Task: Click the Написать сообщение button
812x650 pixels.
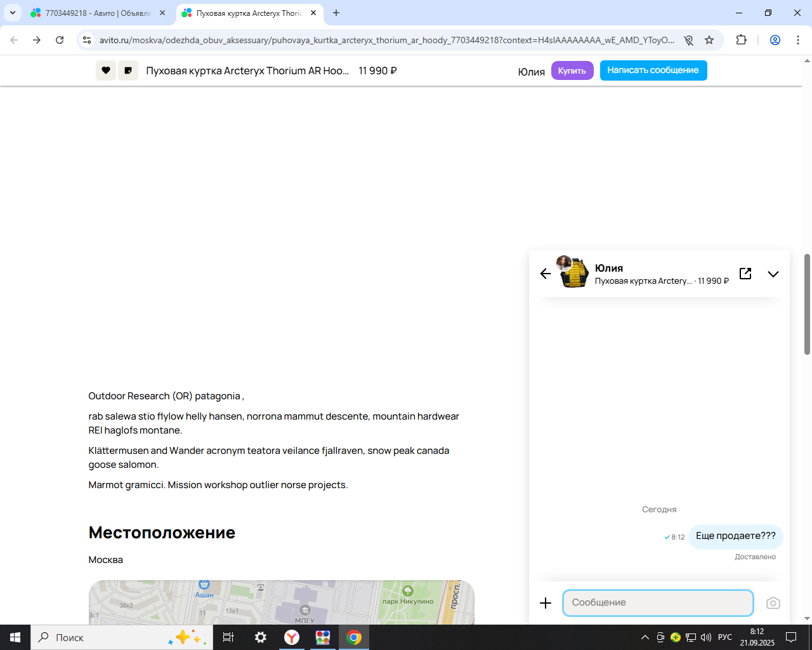Action: tap(653, 70)
